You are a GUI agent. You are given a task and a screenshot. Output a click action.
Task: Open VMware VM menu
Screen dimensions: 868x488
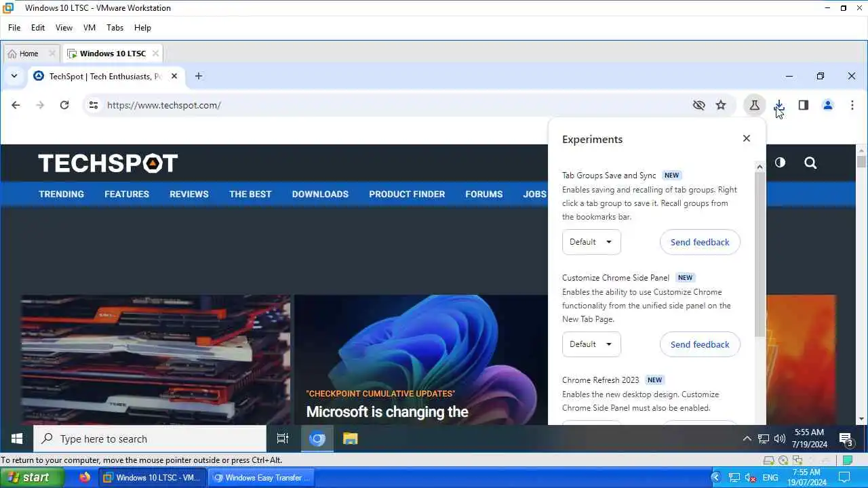click(90, 28)
